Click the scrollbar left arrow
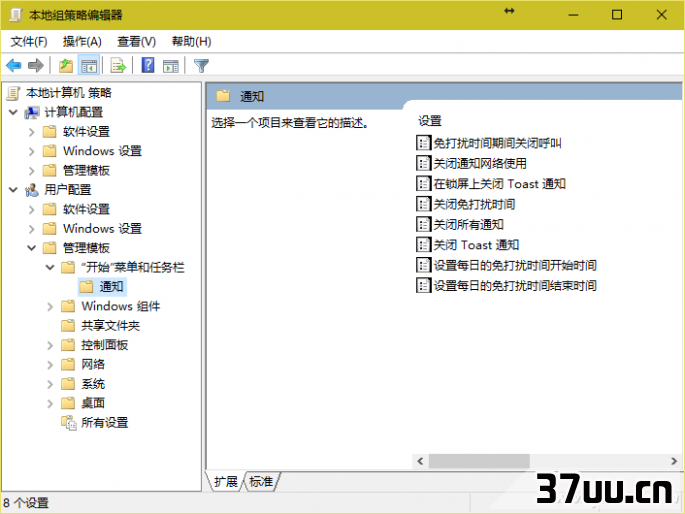 pos(420,461)
